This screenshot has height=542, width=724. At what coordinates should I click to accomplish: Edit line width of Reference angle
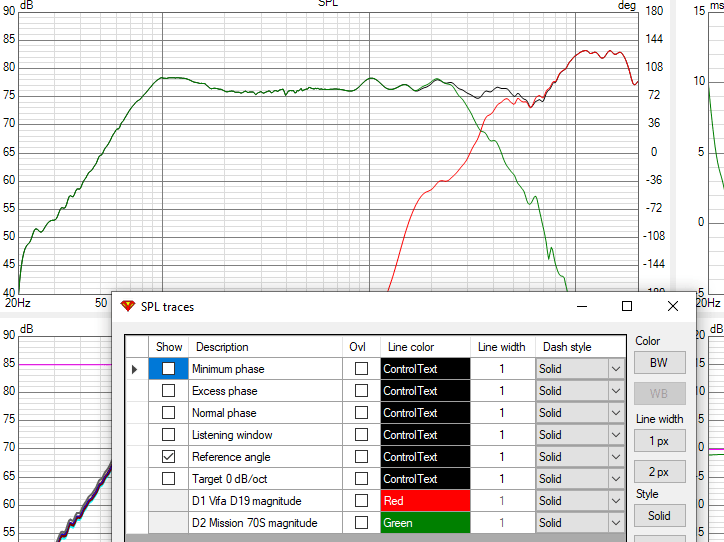[x=503, y=457]
